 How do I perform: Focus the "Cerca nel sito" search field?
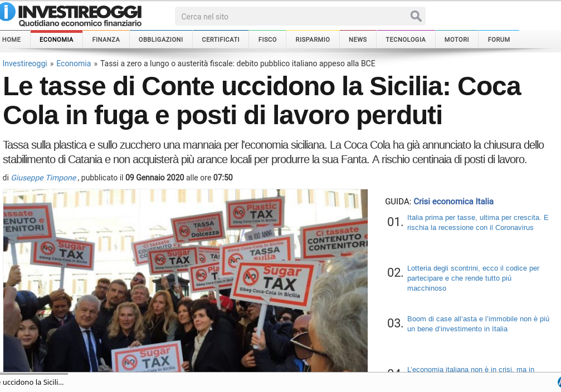[x=294, y=17]
